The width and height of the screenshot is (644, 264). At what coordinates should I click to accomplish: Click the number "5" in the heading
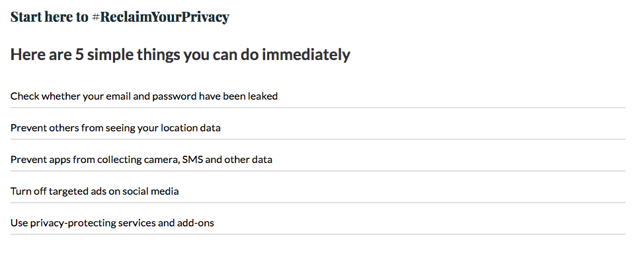pyautogui.click(x=79, y=55)
